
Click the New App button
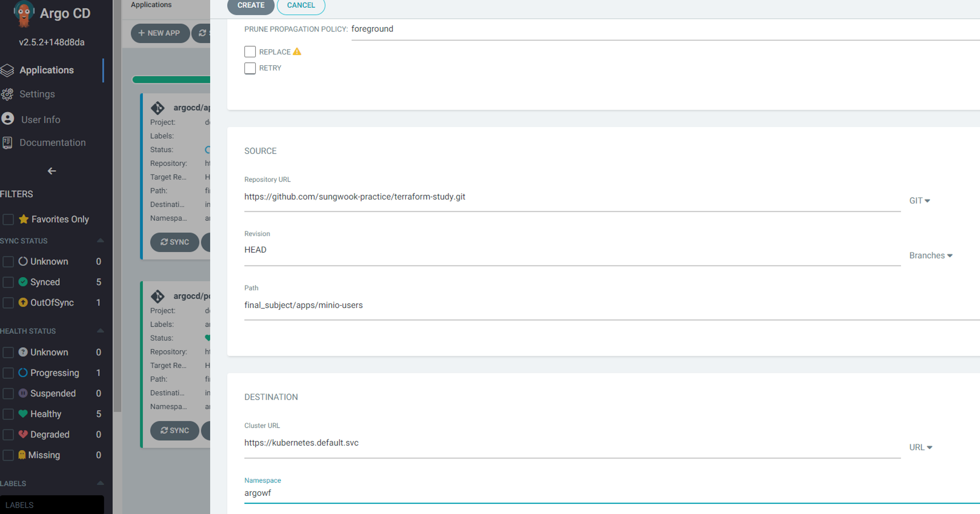[160, 33]
